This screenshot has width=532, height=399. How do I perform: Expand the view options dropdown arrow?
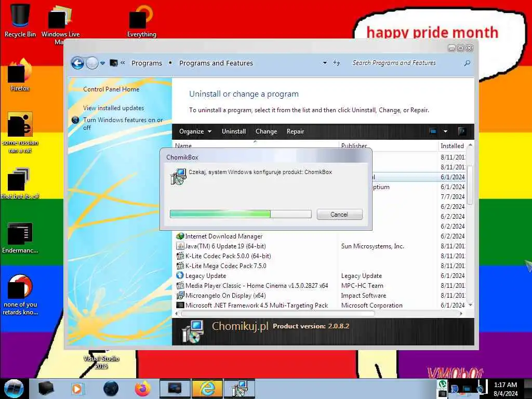[x=445, y=131]
